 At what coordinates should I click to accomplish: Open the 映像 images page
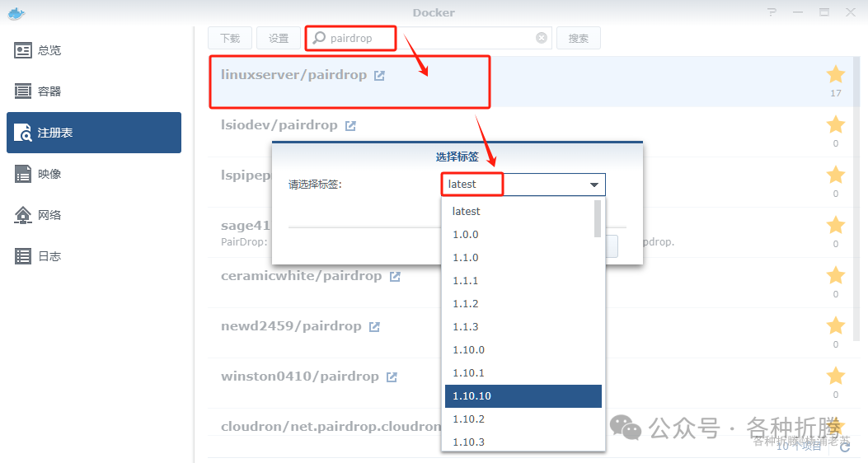93,174
